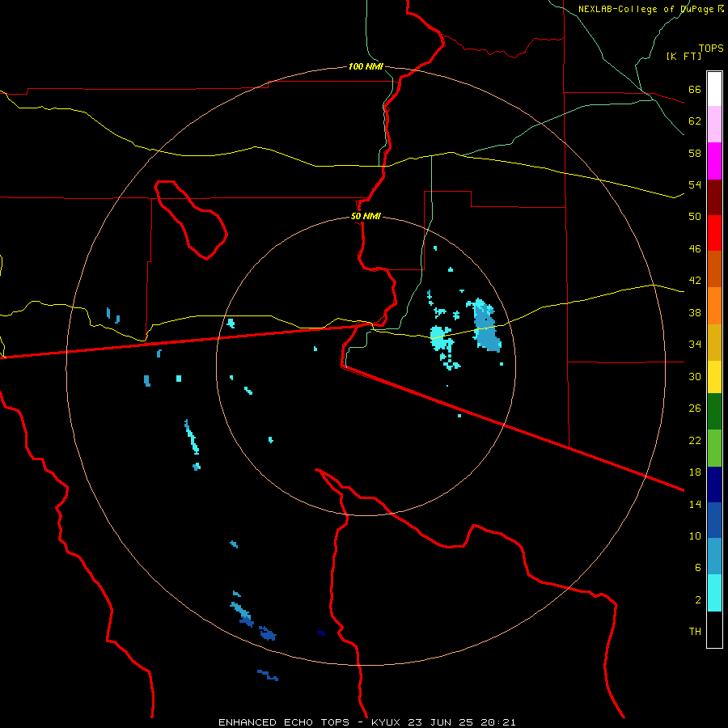This screenshot has width=728, height=728.
Task: Click the '22' legend value
Action: [x=695, y=440]
